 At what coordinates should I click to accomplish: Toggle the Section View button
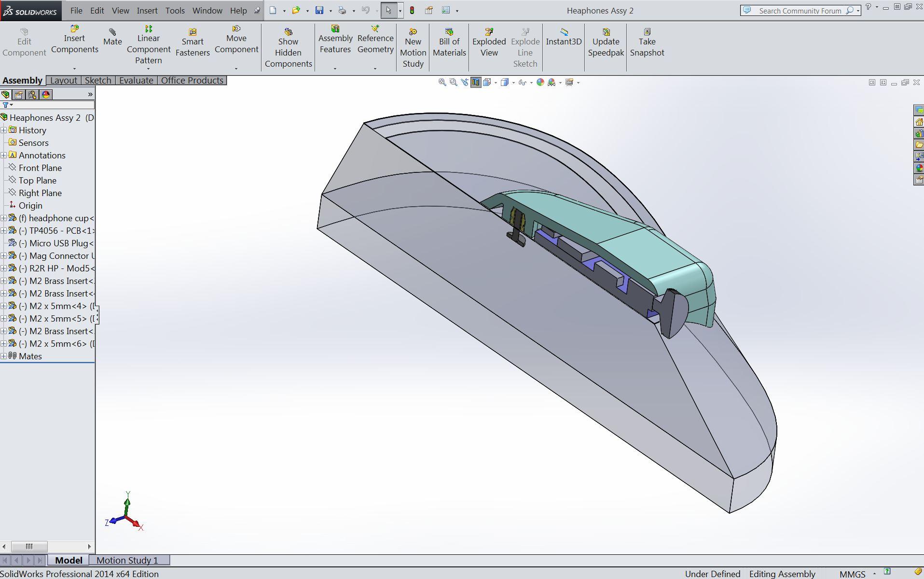(476, 82)
